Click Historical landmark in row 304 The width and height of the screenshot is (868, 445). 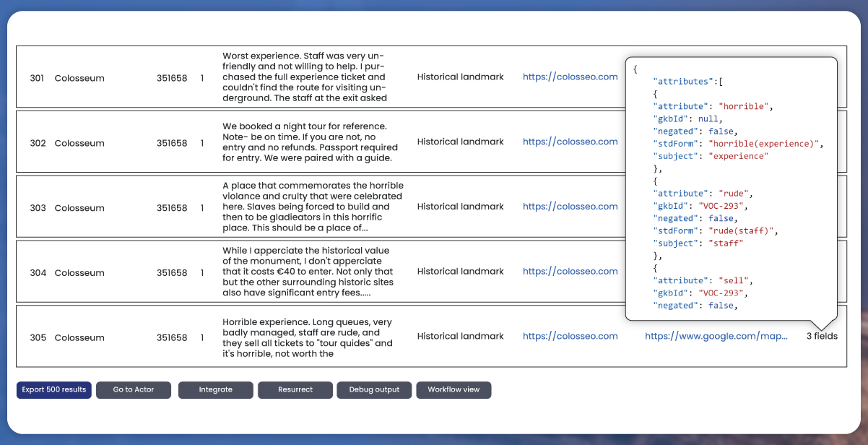[x=461, y=272]
